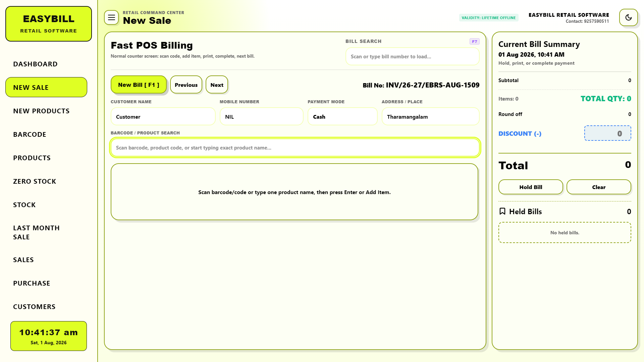Click the Items: 0 count text
The image size is (644, 362).
pyautogui.click(x=508, y=99)
